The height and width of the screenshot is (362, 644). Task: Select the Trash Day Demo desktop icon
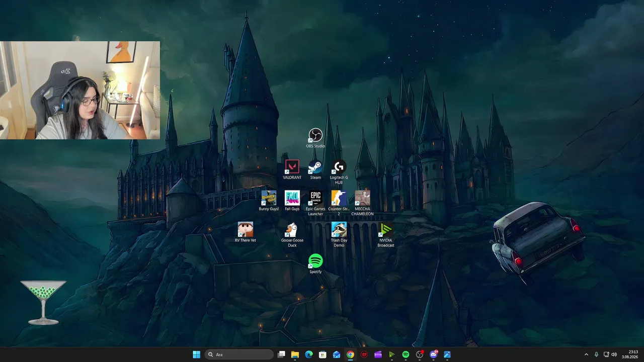(x=339, y=235)
